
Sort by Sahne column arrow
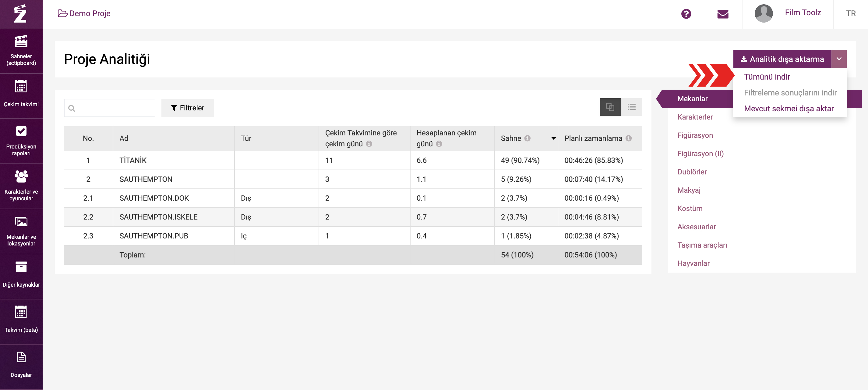coord(553,138)
